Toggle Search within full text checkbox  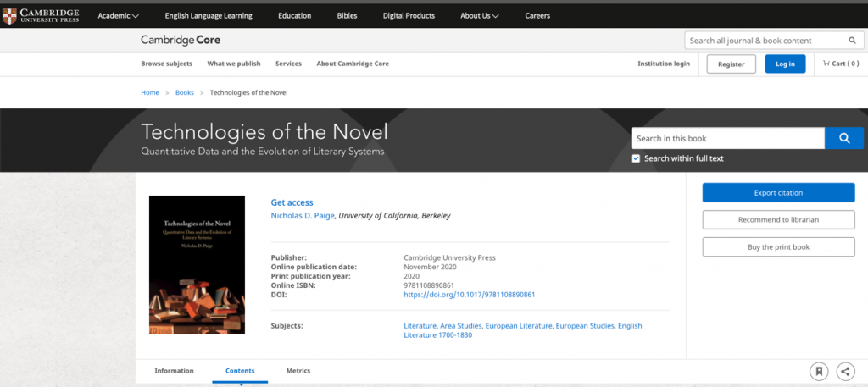(x=636, y=158)
